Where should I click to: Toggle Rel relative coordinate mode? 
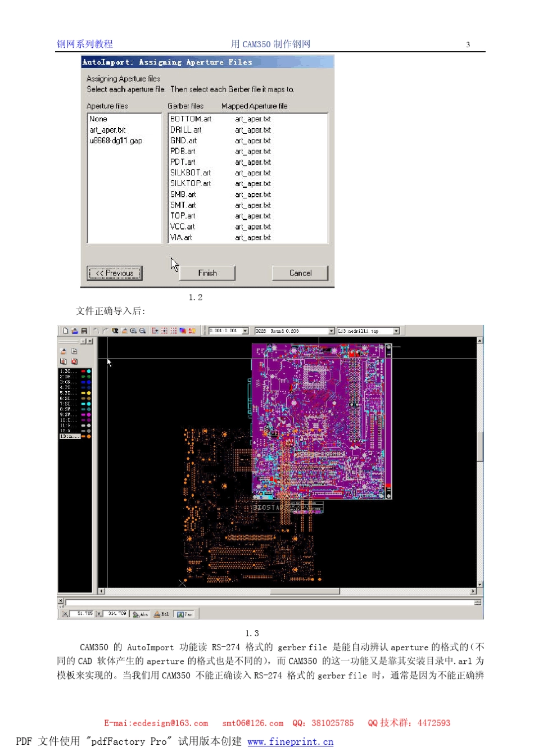[x=161, y=614]
